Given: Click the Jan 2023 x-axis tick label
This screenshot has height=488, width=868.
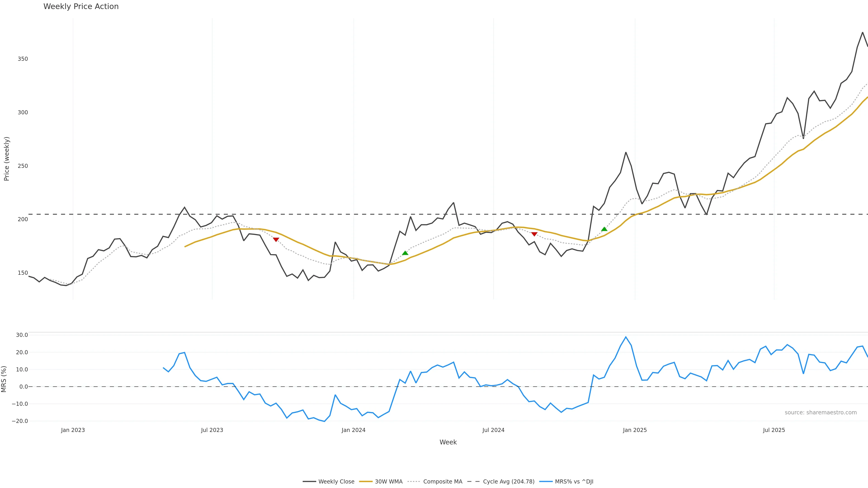Looking at the screenshot, I should coord(73,430).
